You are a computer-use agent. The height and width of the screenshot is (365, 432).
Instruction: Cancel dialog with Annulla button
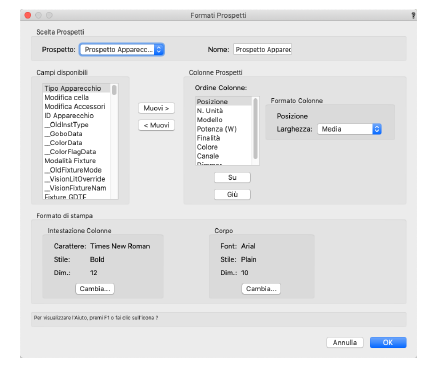(x=345, y=342)
